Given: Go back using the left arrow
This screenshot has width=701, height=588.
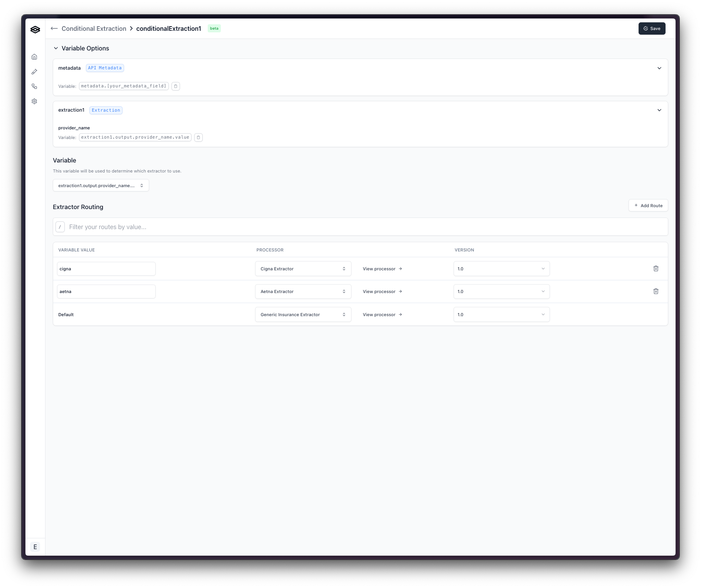Looking at the screenshot, I should pyautogui.click(x=54, y=28).
